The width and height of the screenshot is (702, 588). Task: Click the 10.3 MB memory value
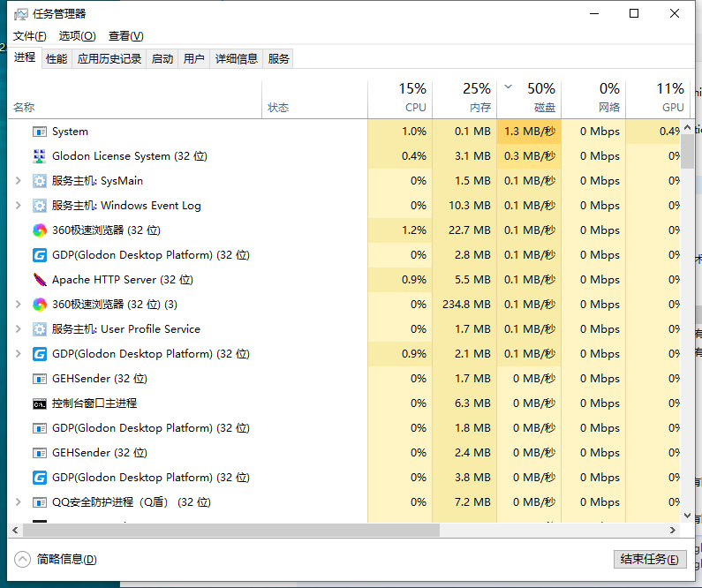click(x=470, y=206)
